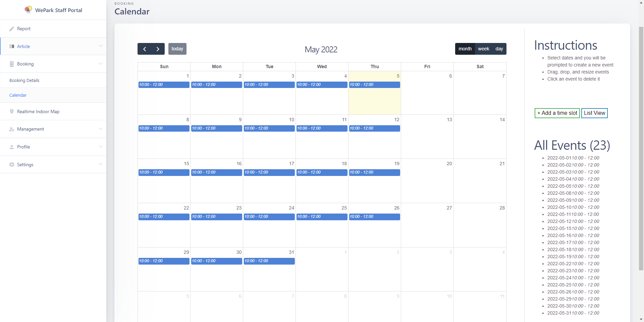Click the Booking sidebar icon

pyautogui.click(x=12, y=64)
